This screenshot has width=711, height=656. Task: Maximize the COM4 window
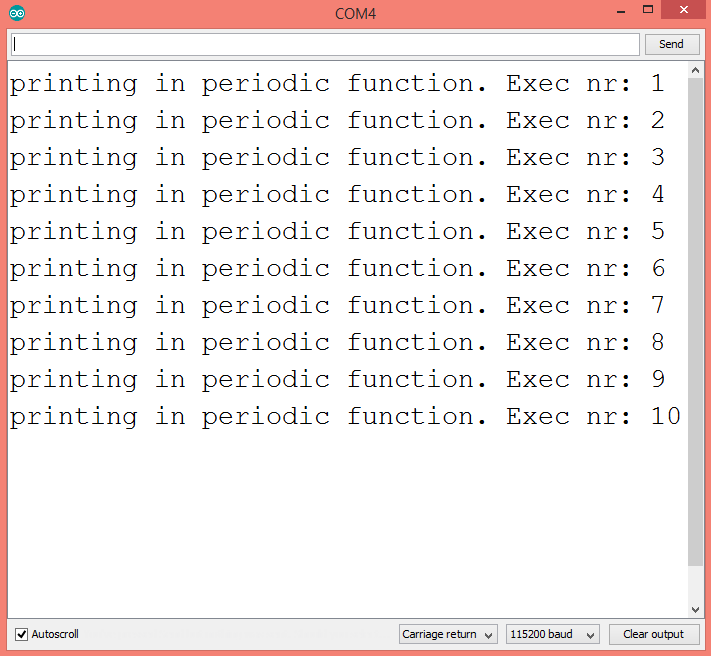648,10
